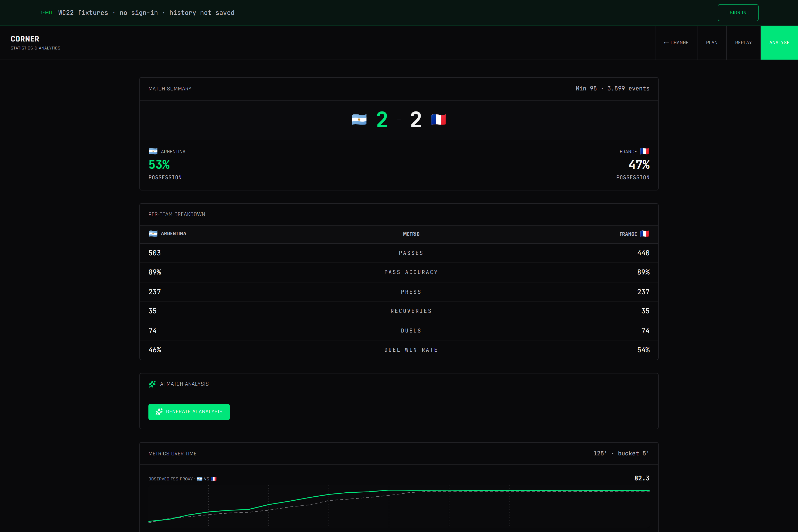Image resolution: width=798 pixels, height=532 pixels.
Task: Click Generate AI Analysis button
Action: pos(189,412)
